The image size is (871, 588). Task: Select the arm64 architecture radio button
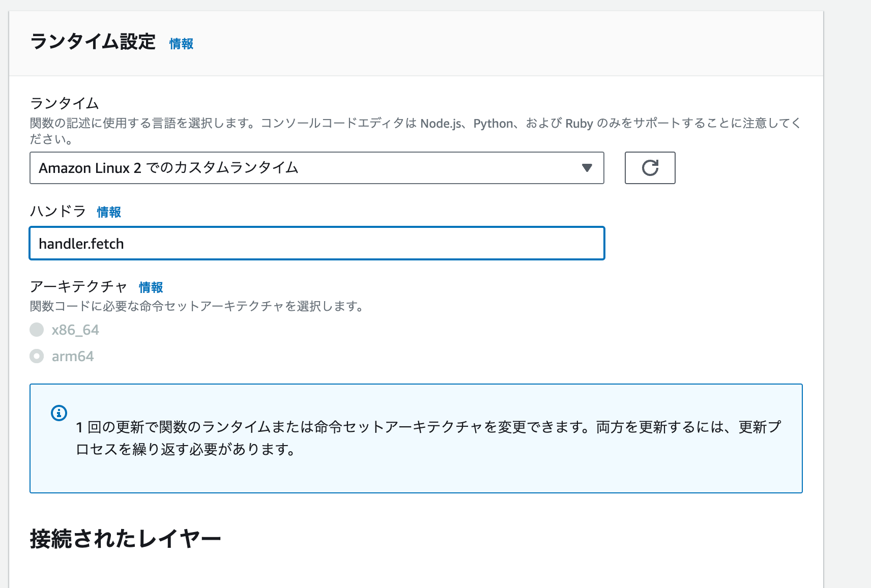[37, 356]
